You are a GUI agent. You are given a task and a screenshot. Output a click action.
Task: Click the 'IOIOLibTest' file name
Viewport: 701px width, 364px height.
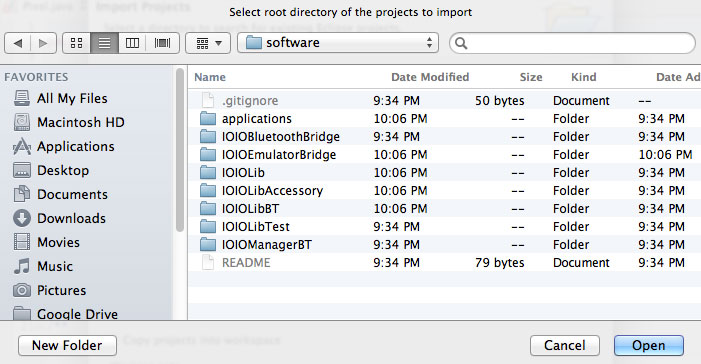click(256, 227)
